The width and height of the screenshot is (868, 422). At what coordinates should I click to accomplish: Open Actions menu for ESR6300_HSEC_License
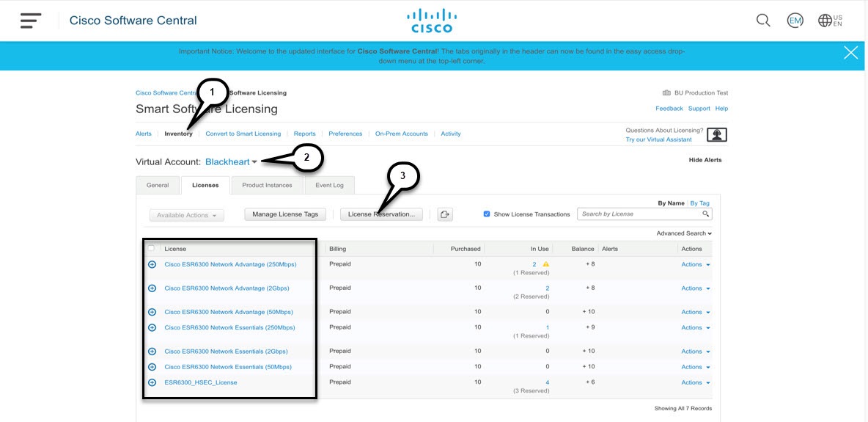pos(695,382)
